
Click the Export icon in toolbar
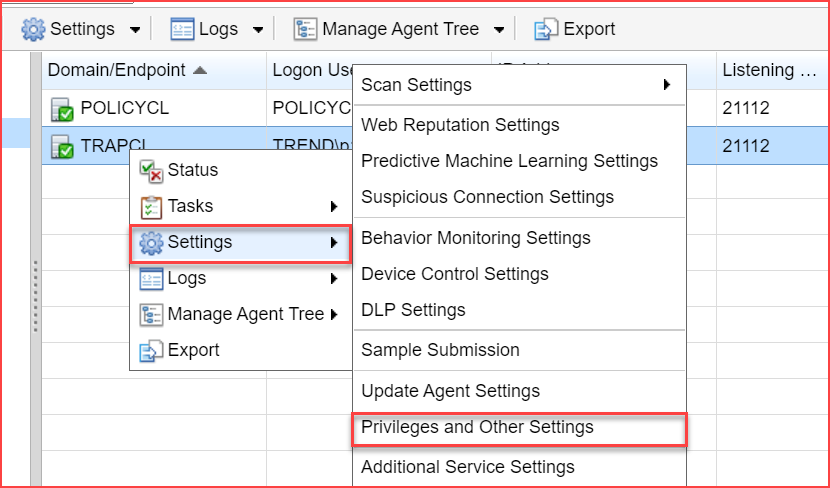pyautogui.click(x=546, y=29)
